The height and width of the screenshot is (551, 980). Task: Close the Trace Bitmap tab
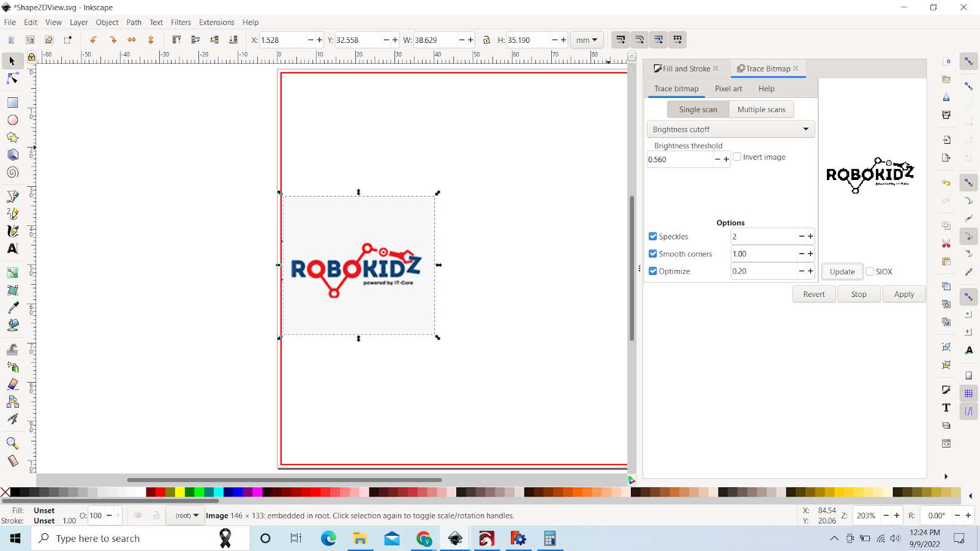(x=796, y=69)
